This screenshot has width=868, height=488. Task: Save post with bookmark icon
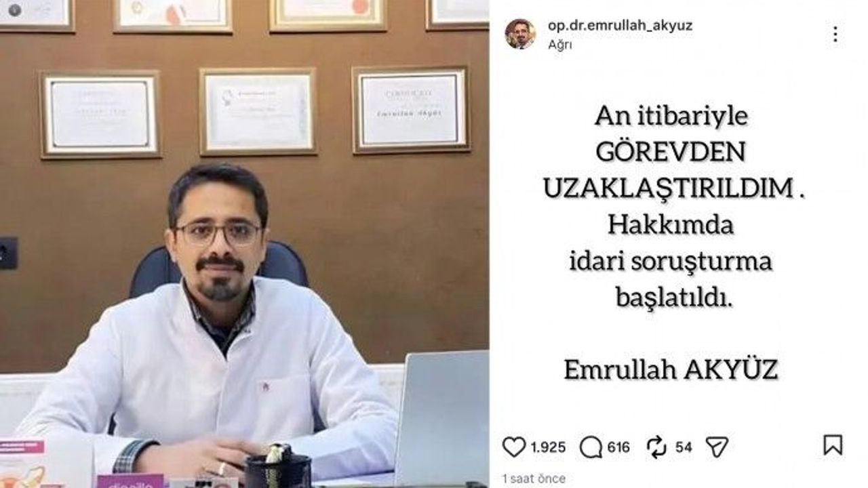pos(833,445)
